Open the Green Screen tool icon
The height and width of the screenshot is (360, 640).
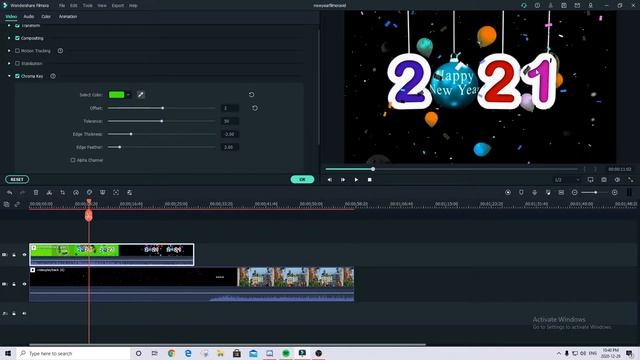102,192
